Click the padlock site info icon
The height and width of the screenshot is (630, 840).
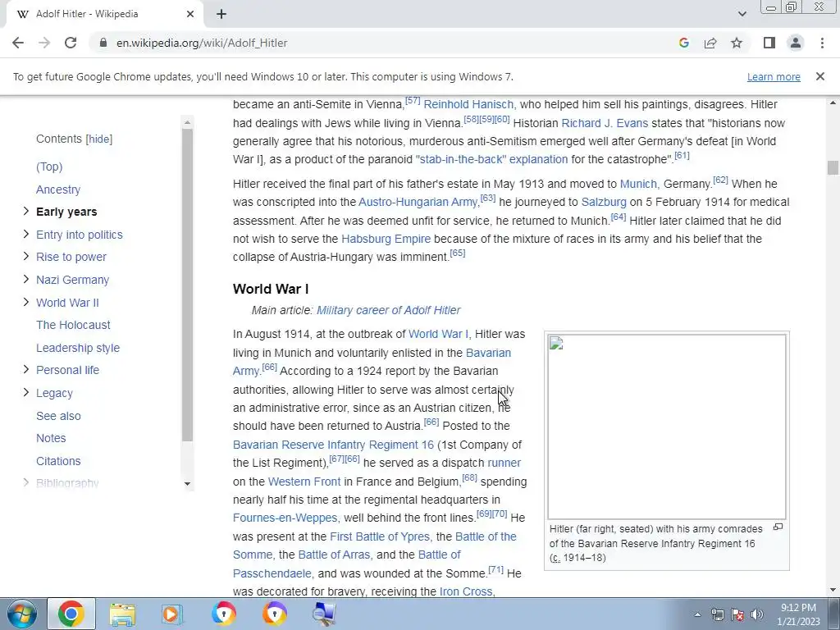click(103, 43)
